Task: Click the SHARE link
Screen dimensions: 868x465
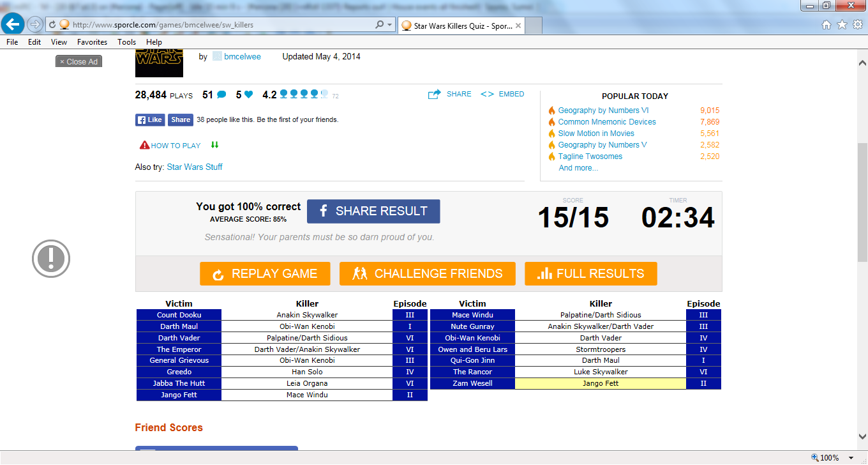Action: pos(459,94)
